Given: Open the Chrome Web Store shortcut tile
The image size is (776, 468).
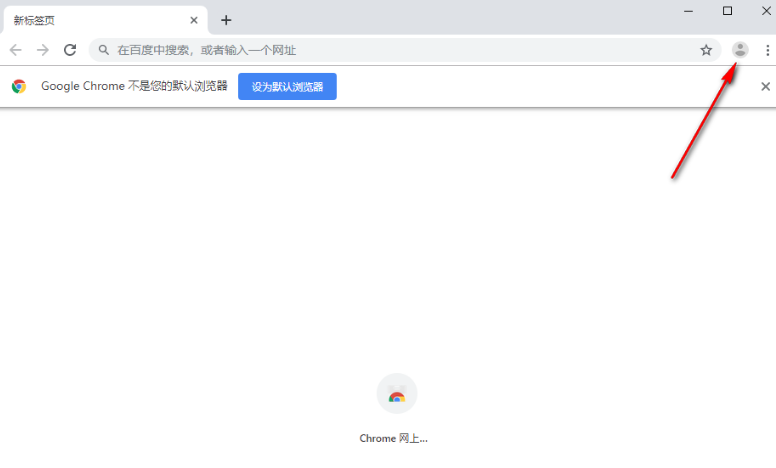Looking at the screenshot, I should point(396,394).
